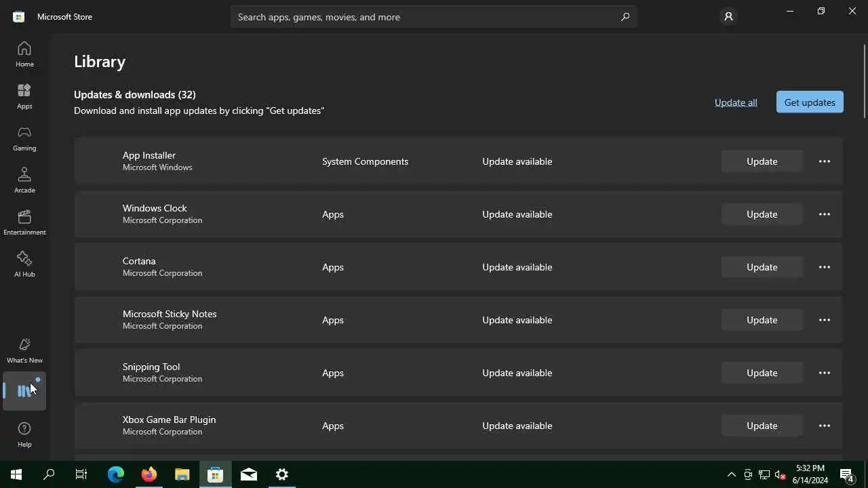868x488 pixels.
Task: Select the Cortana row title
Action: pyautogui.click(x=139, y=261)
